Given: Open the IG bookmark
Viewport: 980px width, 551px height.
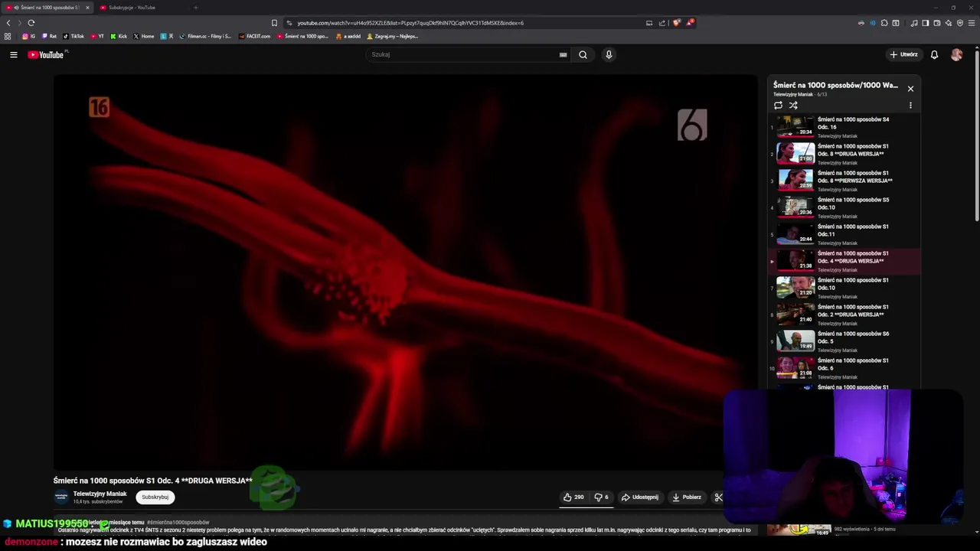Looking at the screenshot, I should (28, 36).
